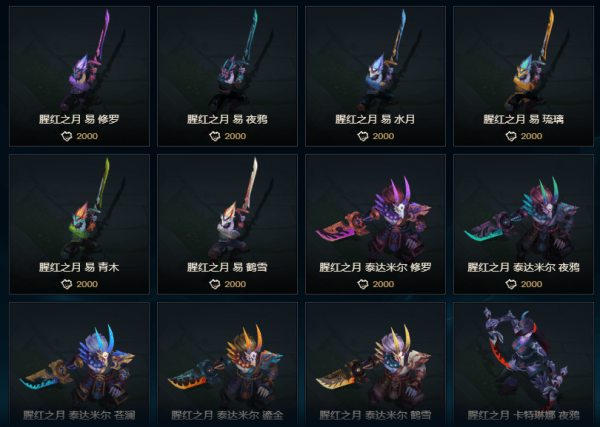Screen dimensions: 600x427
Task: Open 腥红之月 泰达米尔 夜鸦 chroma
Action: click(x=523, y=224)
